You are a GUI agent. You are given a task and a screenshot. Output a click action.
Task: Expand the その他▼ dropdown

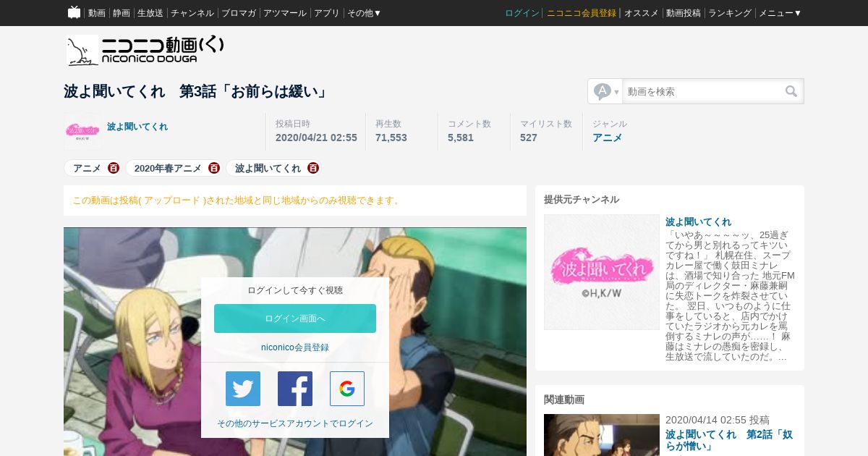click(x=365, y=13)
